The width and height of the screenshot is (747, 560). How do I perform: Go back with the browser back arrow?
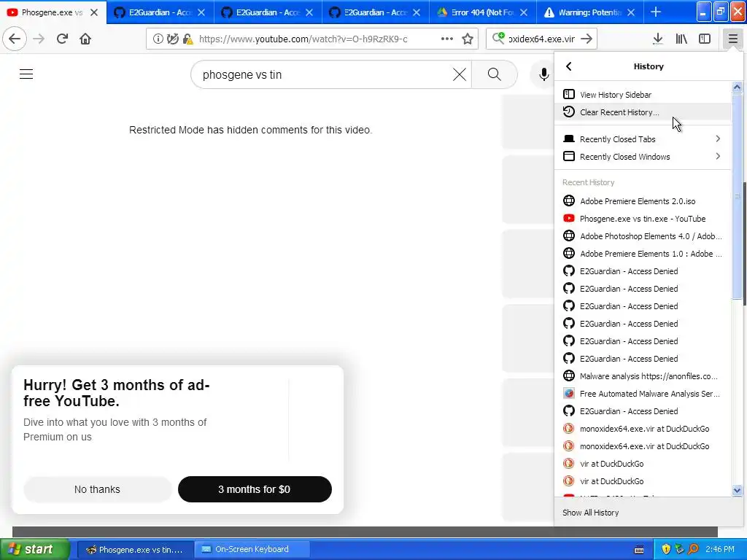15,39
